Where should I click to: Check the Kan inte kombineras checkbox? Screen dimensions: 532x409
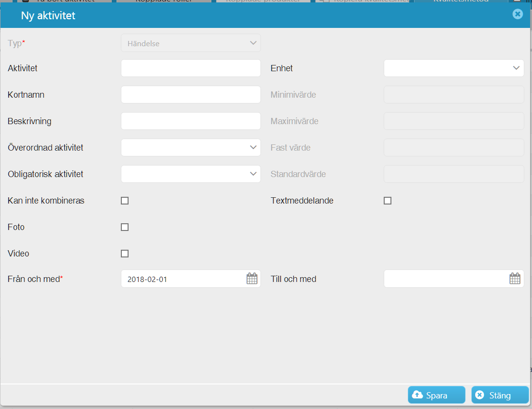[x=125, y=201]
